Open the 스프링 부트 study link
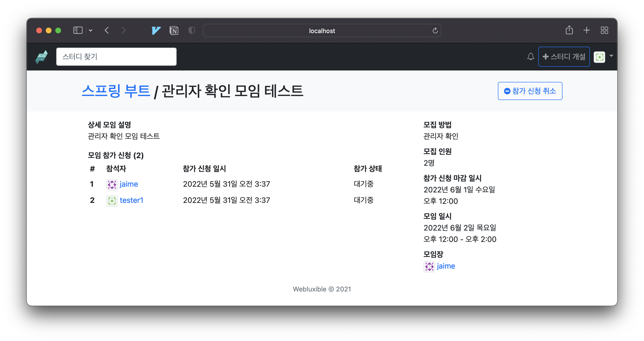This screenshot has height=341, width=644. coord(116,91)
